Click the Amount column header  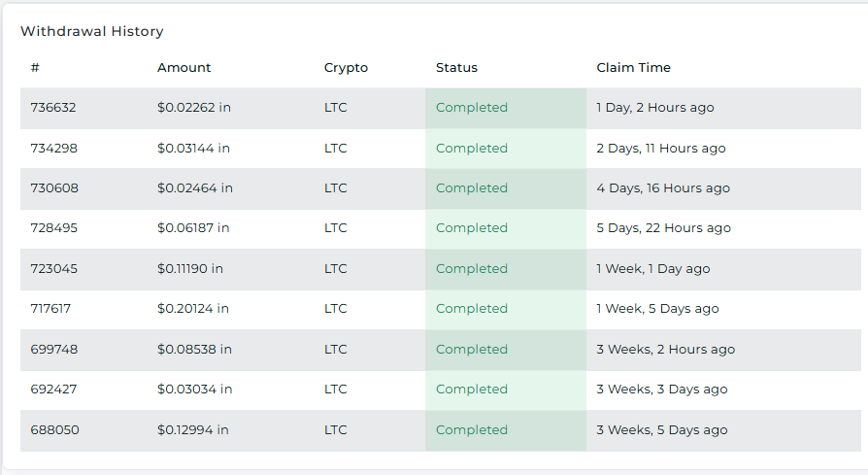184,68
